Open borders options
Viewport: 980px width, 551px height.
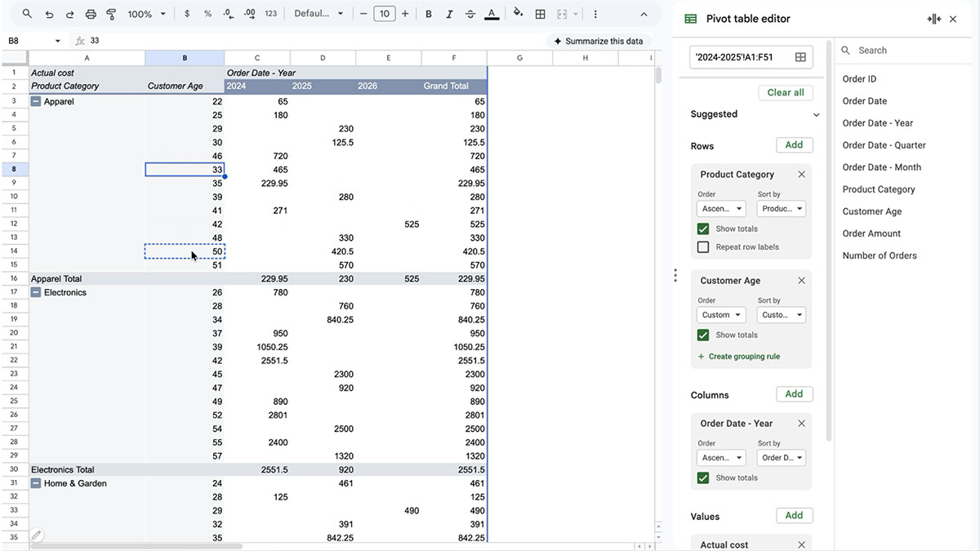click(x=541, y=14)
